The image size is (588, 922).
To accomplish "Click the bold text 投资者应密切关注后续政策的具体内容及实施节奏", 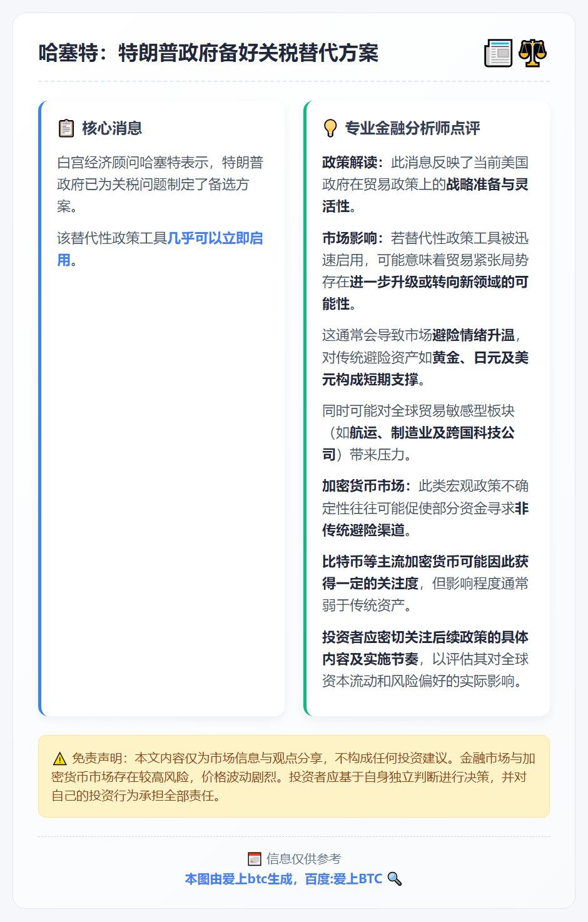I will [425, 648].
